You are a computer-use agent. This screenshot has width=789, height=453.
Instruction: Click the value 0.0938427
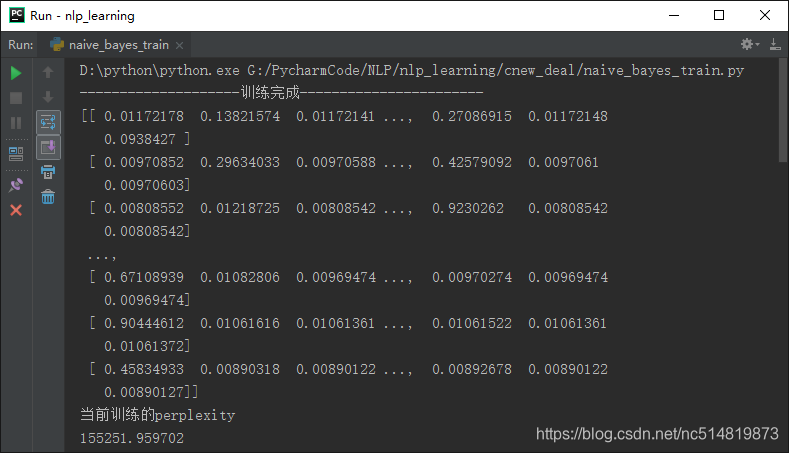tap(140, 139)
